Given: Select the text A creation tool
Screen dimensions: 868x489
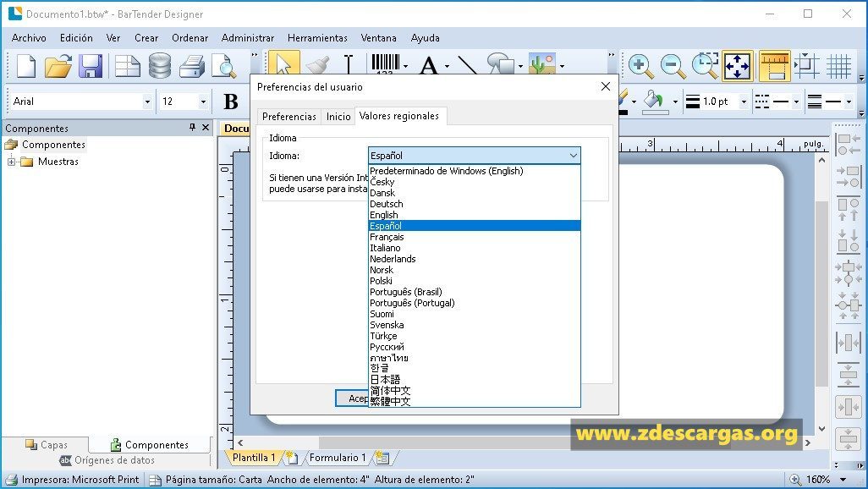Looking at the screenshot, I should point(429,65).
